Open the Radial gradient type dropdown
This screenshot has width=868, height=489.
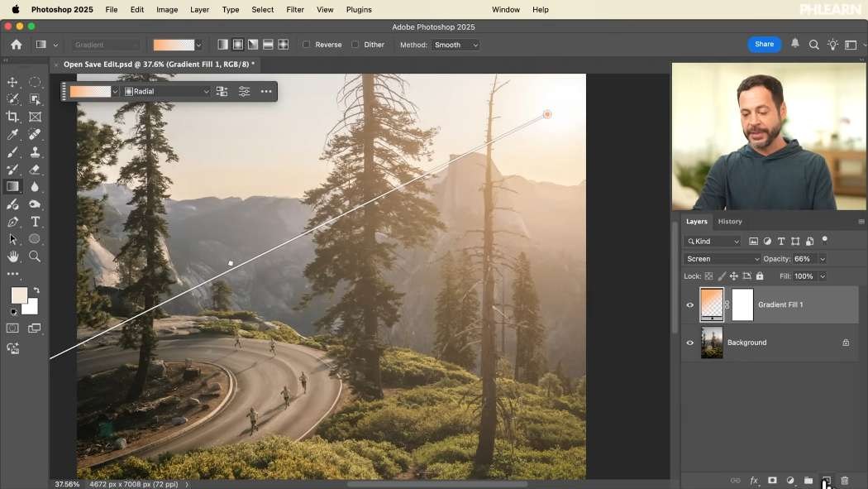point(167,91)
